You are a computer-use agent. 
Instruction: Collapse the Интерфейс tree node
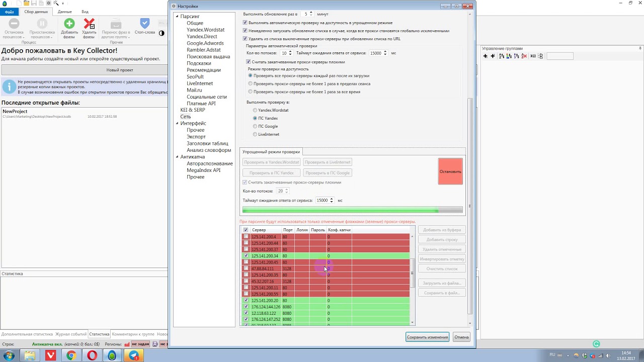(177, 123)
